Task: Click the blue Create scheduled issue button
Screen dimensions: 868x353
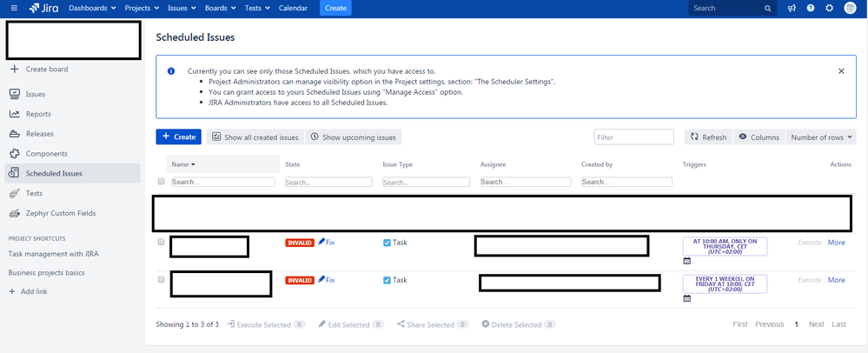Action: pos(178,137)
